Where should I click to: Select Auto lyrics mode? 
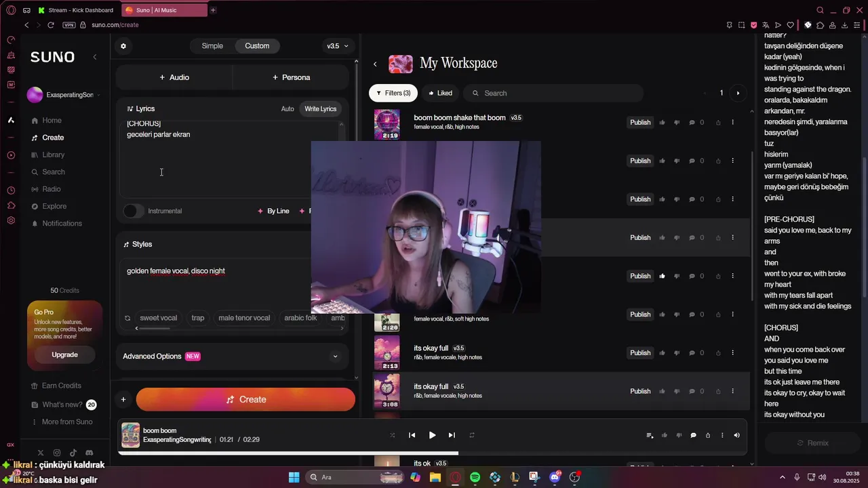click(288, 109)
